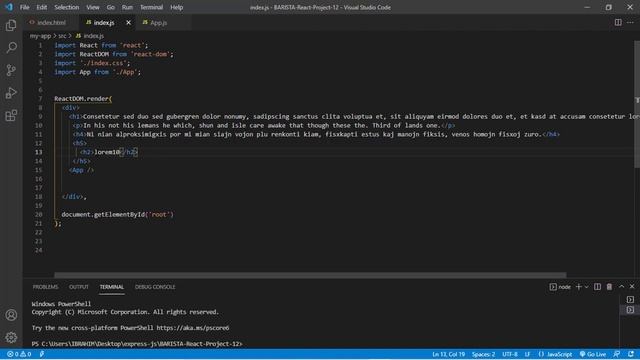
Task: Click 'lorem10' text on line 13
Action: pyautogui.click(x=107, y=152)
